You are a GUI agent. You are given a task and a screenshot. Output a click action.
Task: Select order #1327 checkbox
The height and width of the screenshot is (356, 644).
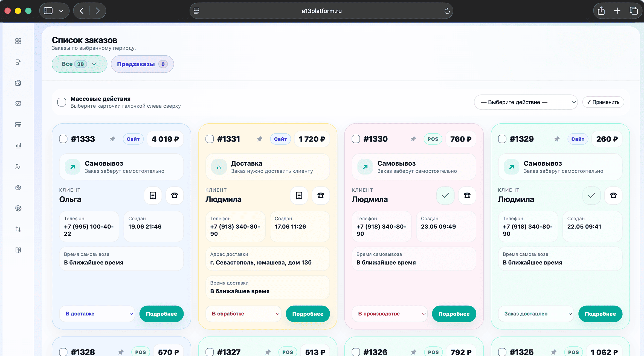(x=210, y=352)
